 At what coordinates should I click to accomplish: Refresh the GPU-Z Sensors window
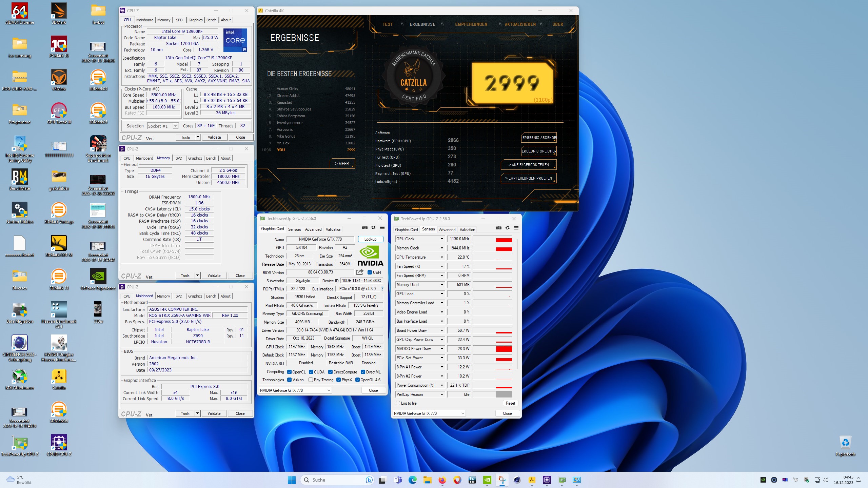[x=507, y=228]
